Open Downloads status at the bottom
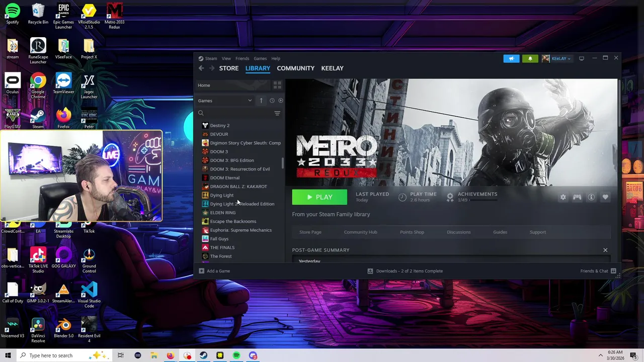 406,271
